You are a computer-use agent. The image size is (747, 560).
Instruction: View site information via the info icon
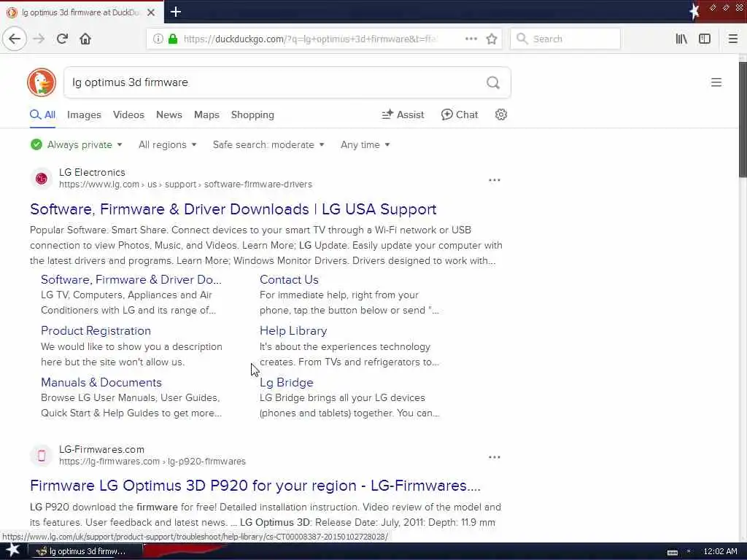(158, 39)
